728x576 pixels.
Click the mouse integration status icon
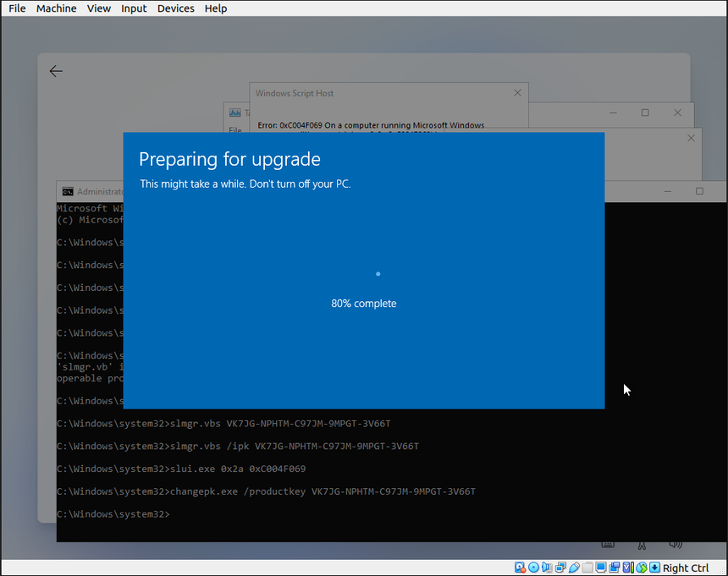642,568
